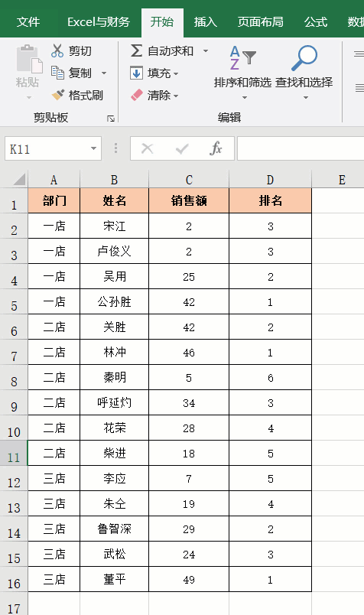Select column A header
The width and height of the screenshot is (364, 615).
pyautogui.click(x=54, y=179)
